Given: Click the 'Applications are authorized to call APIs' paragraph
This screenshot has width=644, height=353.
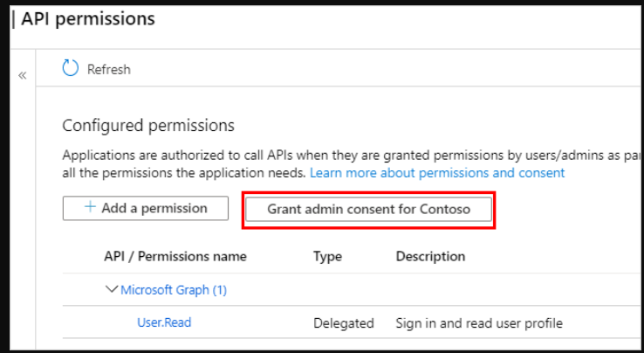Looking at the screenshot, I should coord(353,163).
